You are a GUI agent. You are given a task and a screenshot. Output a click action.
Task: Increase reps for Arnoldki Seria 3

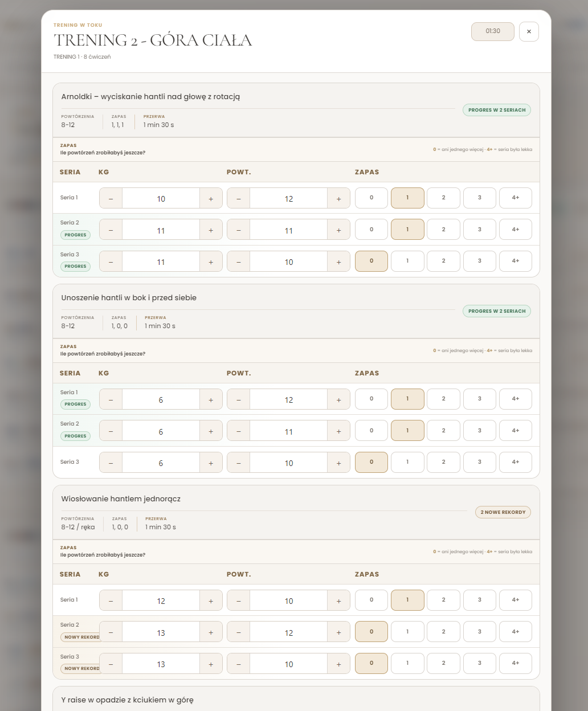tap(338, 261)
